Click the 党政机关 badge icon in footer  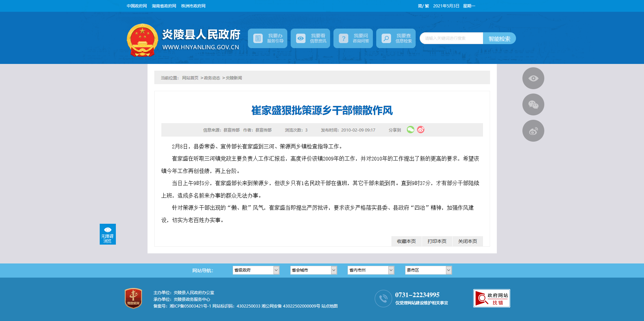click(133, 298)
